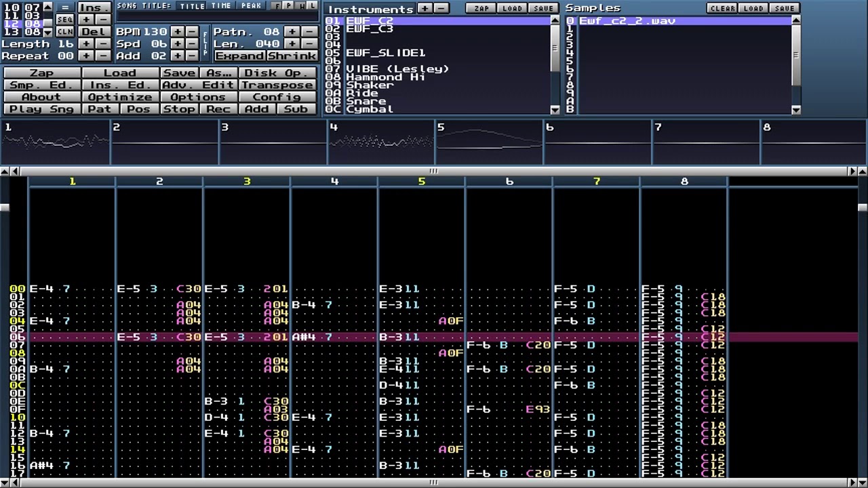868x488 pixels.
Task: Stop playback with the Stop button
Action: (x=180, y=109)
